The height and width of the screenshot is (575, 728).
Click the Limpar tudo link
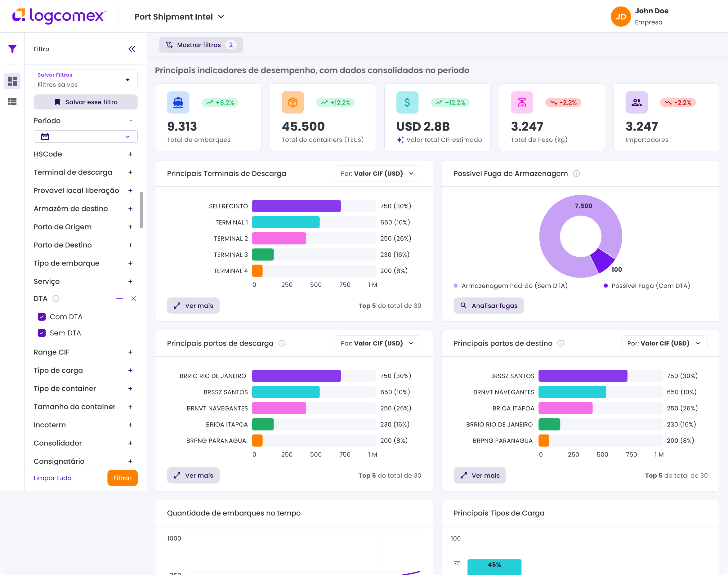click(x=52, y=478)
